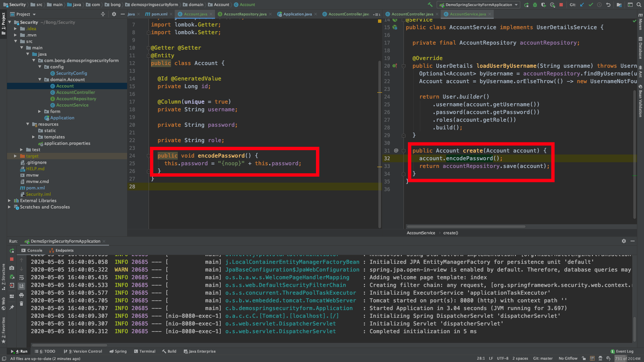Click the Git commit checkmark icon
This screenshot has width=644, height=362.
point(591,5)
